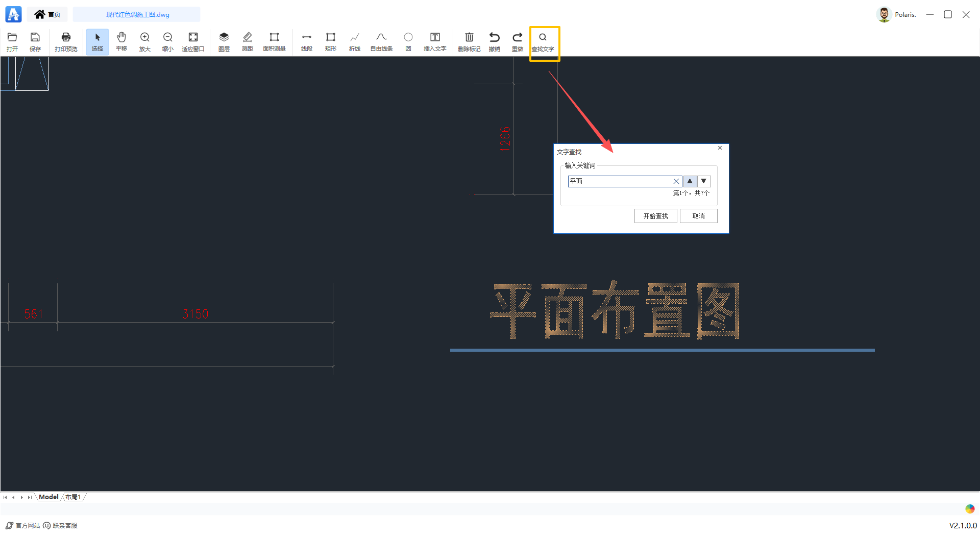
Task: Open the 图层 layers panel
Action: 224,42
